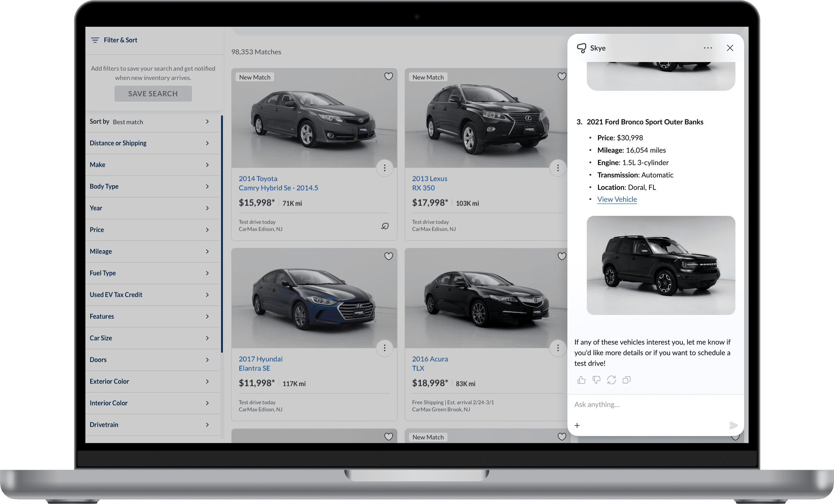Click the Skye chat logo icon

581,48
